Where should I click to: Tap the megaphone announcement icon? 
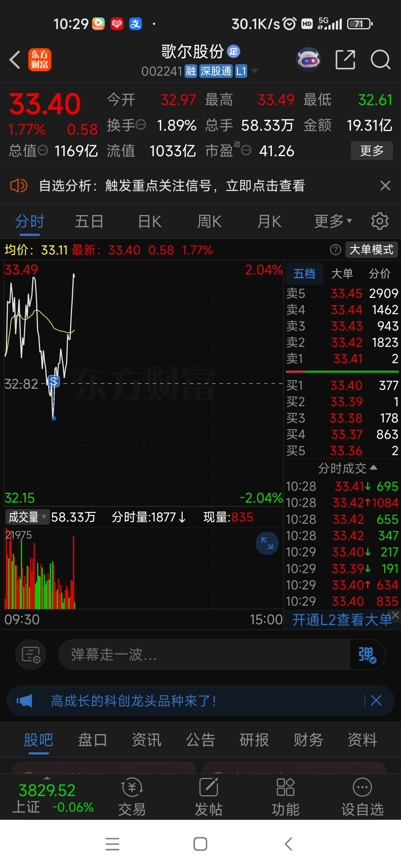click(x=25, y=701)
